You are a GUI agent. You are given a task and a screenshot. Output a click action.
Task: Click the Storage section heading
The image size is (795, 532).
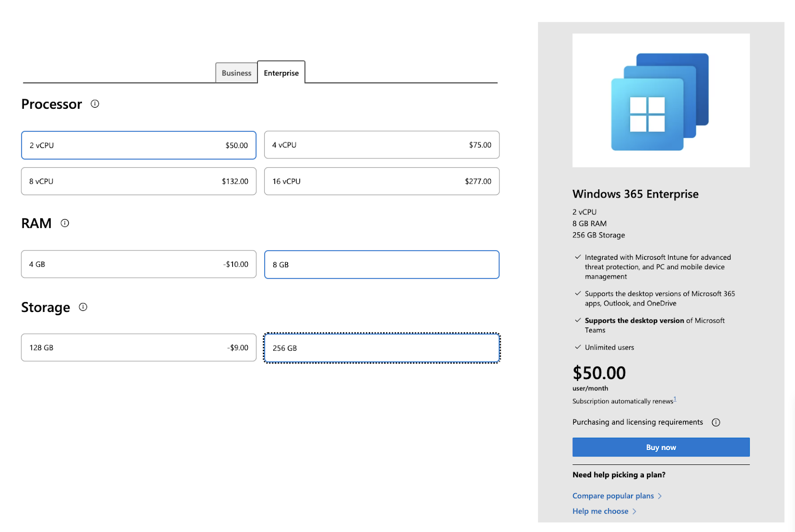pos(46,307)
